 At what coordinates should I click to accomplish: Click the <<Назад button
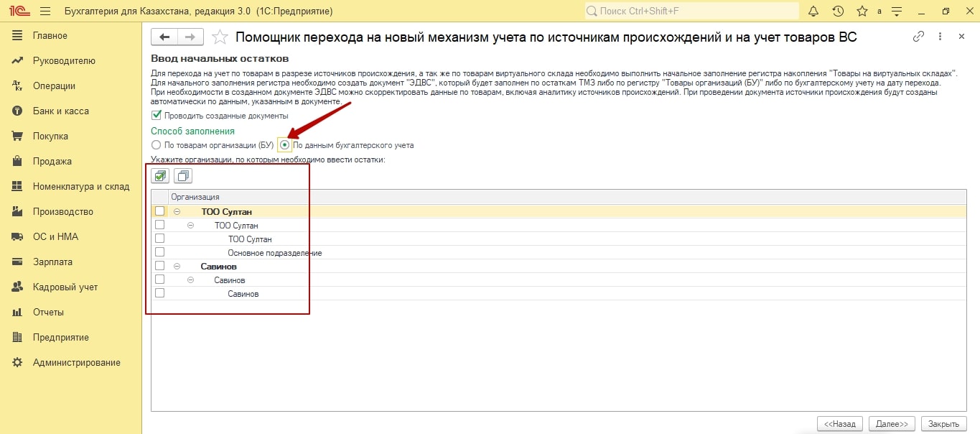(x=839, y=424)
